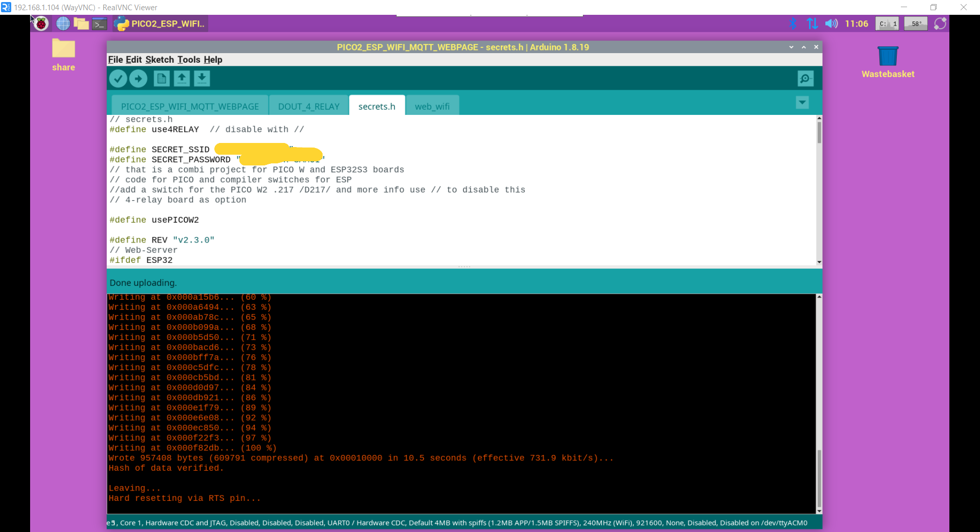Click the editor scrollbar up arrow
Viewport: 980px width, 532px height.
(x=819, y=118)
